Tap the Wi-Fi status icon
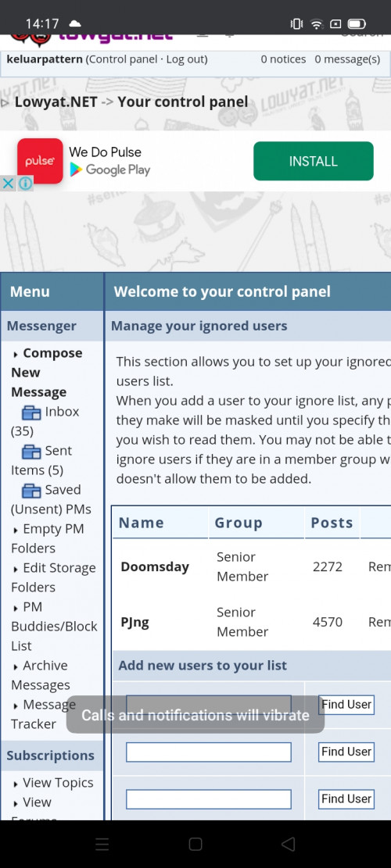 (x=316, y=23)
